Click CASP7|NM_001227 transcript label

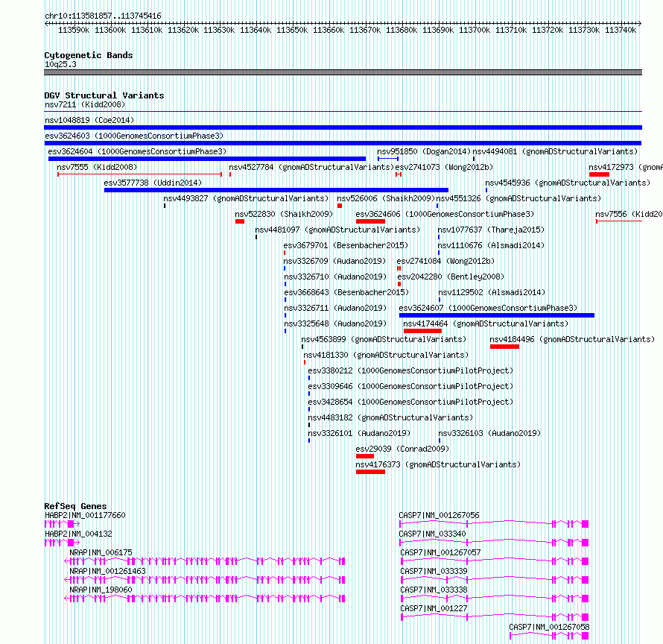coord(434,608)
